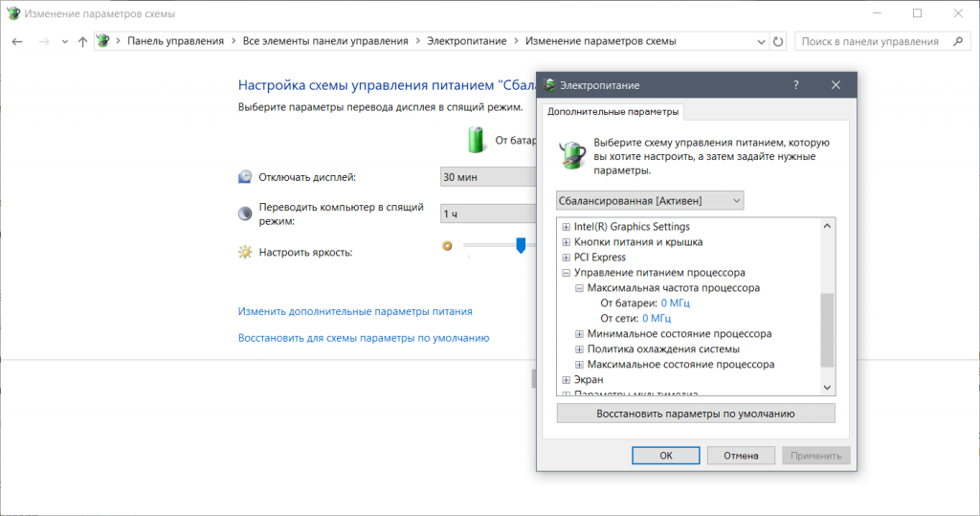Click 'От батареи' 0 МГц value
The image size is (980, 516).
coord(675,303)
